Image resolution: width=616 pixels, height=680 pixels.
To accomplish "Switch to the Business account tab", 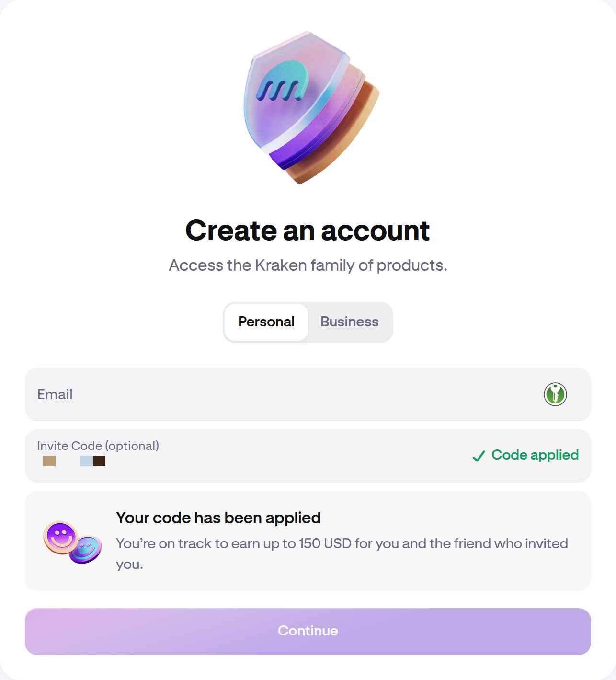I will tap(350, 322).
